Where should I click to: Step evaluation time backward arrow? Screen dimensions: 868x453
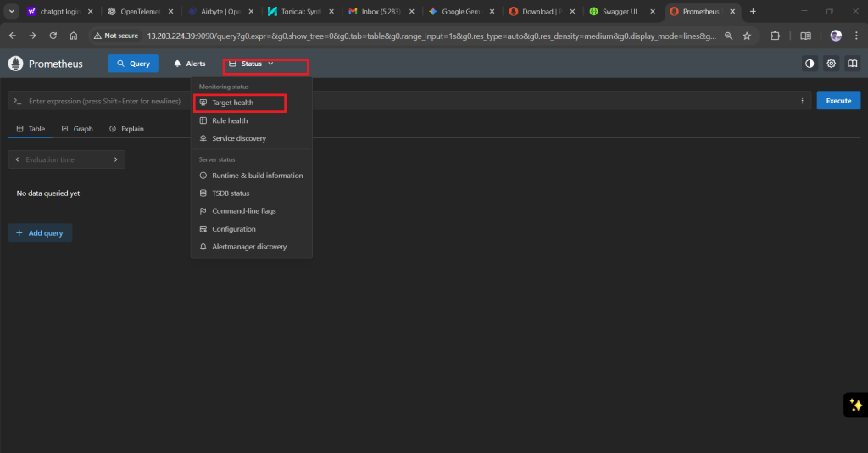click(x=17, y=159)
